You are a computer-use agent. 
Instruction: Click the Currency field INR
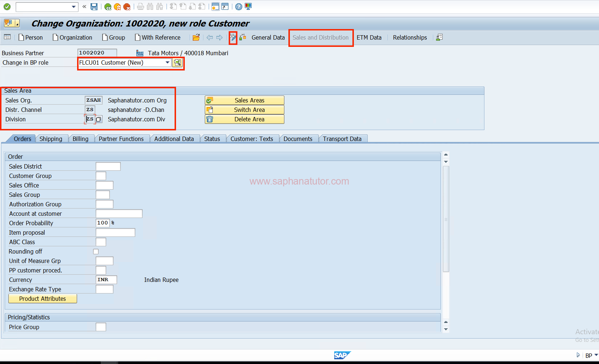(x=106, y=280)
